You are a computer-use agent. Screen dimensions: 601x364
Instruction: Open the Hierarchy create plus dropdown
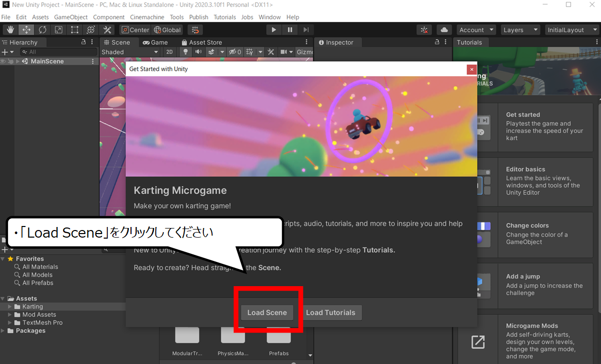pyautogui.click(x=8, y=52)
